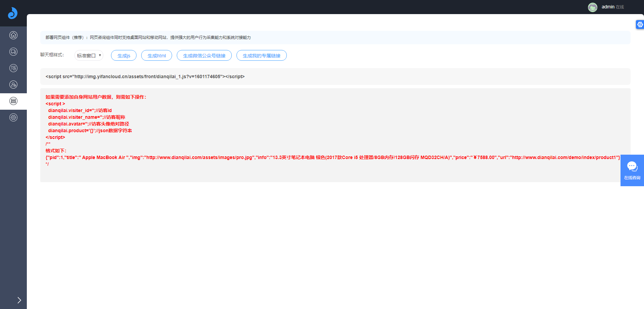644x309 pixels.
Task: Click the blue app logo
Action: [13, 13]
